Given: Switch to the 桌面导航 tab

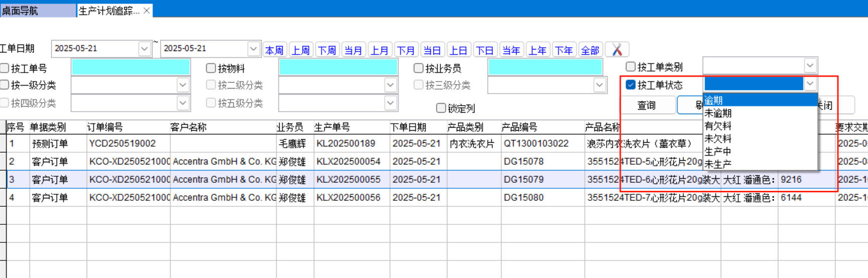Looking at the screenshot, I should click(x=20, y=11).
